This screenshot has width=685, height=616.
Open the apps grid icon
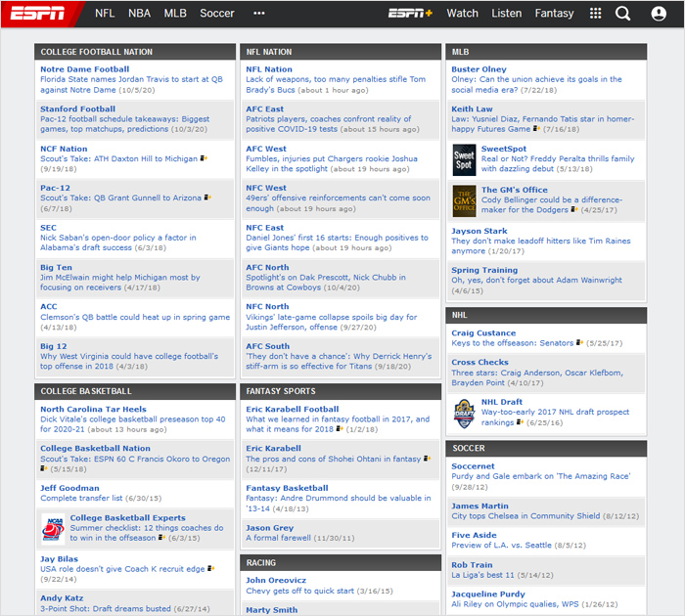click(595, 14)
